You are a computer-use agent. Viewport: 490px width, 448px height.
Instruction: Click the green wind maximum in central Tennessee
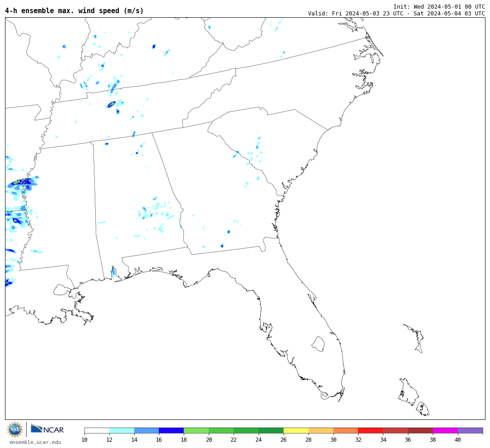(112, 104)
